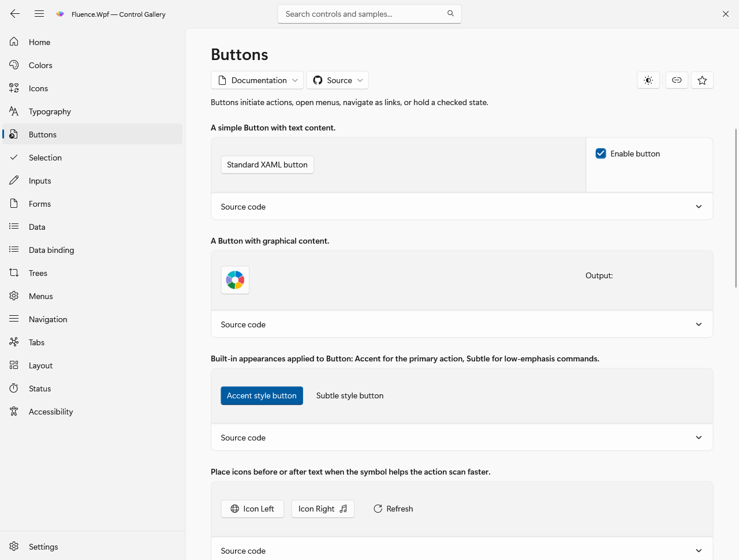Click the Forms document icon
This screenshot has width=739, height=560.
(14, 203)
